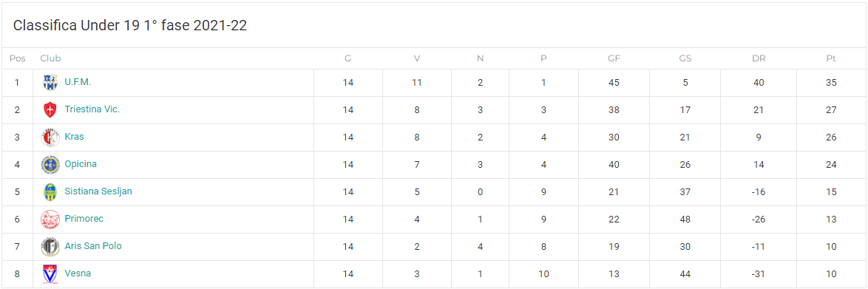
Task: Click the Opicina round blue crest
Action: click(50, 164)
